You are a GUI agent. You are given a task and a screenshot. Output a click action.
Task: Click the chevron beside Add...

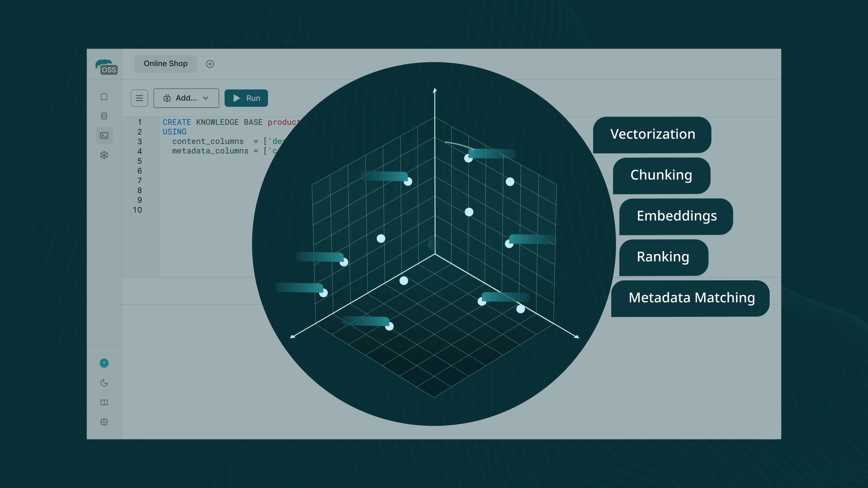pyautogui.click(x=206, y=98)
